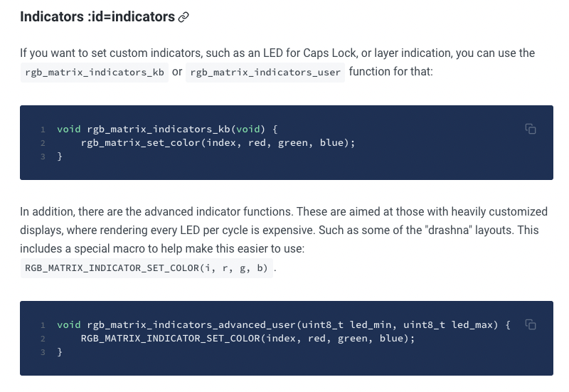Click the closing brace in first code block
569x392 pixels.
pos(60,157)
